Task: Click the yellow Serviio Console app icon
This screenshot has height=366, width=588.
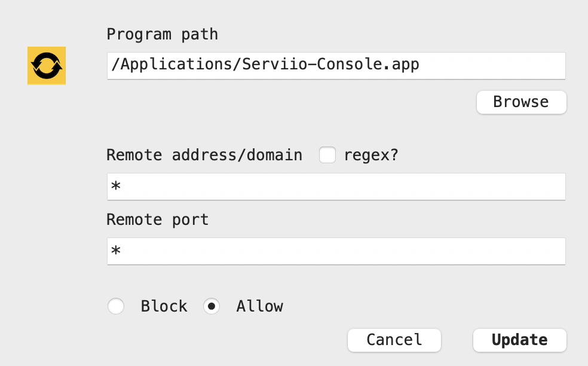Action: click(47, 66)
